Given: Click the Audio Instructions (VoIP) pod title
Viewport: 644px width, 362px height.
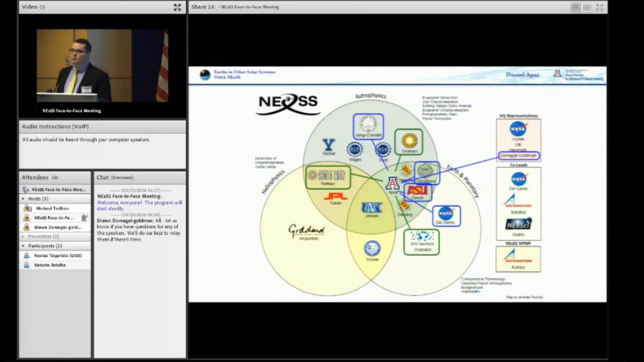Looking at the screenshot, I should 55,127.
